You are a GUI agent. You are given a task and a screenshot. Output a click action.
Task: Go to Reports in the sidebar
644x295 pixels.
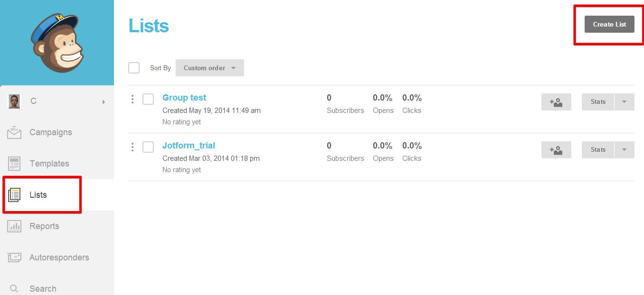[x=44, y=226]
